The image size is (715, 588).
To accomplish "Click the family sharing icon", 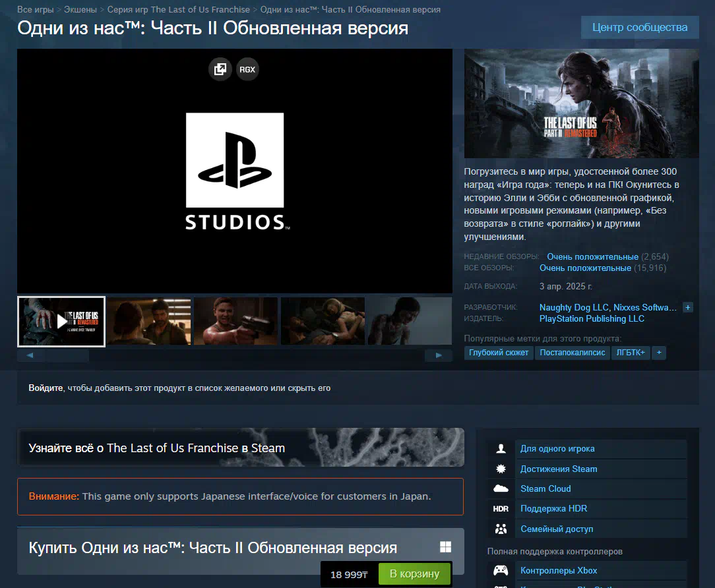I will coord(501,529).
